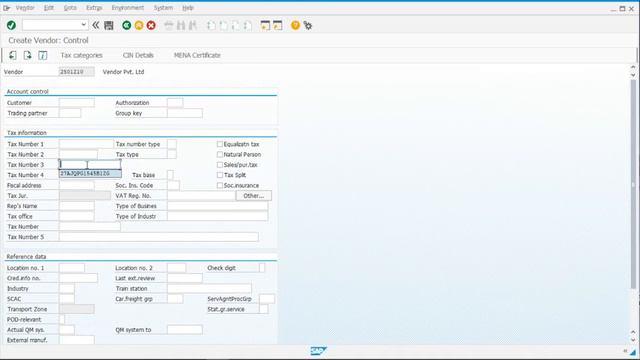
Task: Click into the Tax Number 2 field
Action: click(78, 154)
